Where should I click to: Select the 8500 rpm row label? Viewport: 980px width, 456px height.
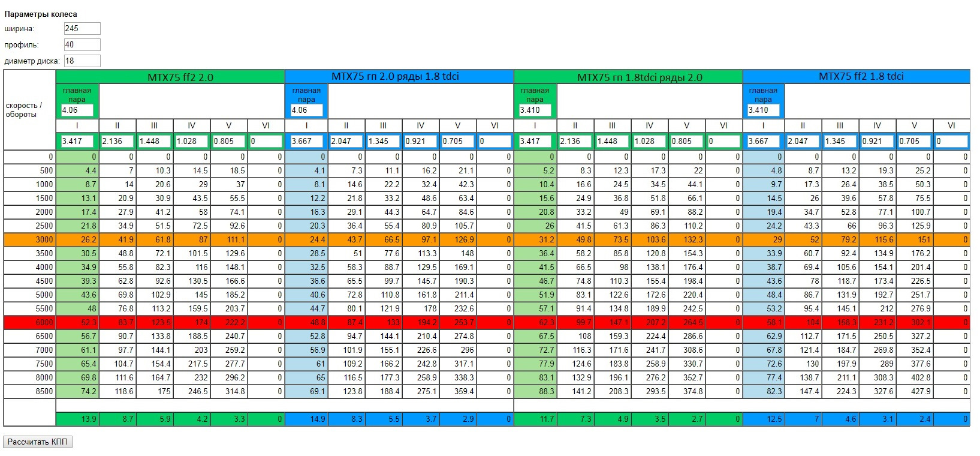[x=29, y=391]
